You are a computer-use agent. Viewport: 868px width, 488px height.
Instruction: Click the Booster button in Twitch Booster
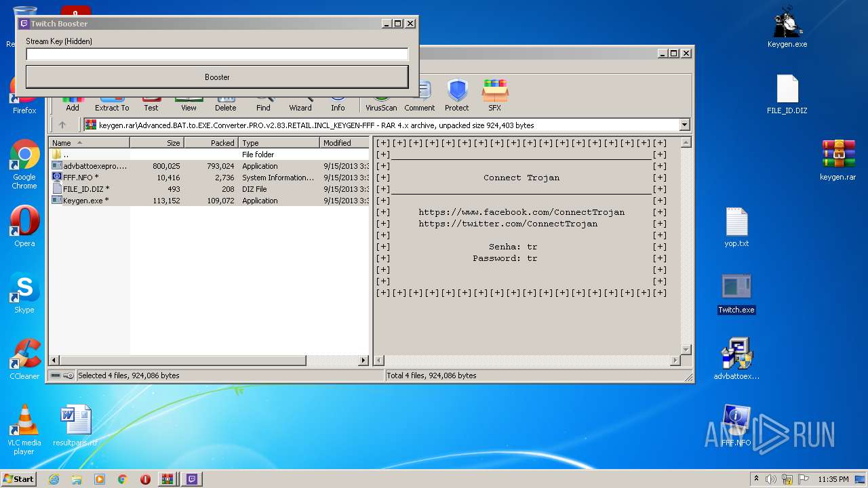pyautogui.click(x=217, y=77)
